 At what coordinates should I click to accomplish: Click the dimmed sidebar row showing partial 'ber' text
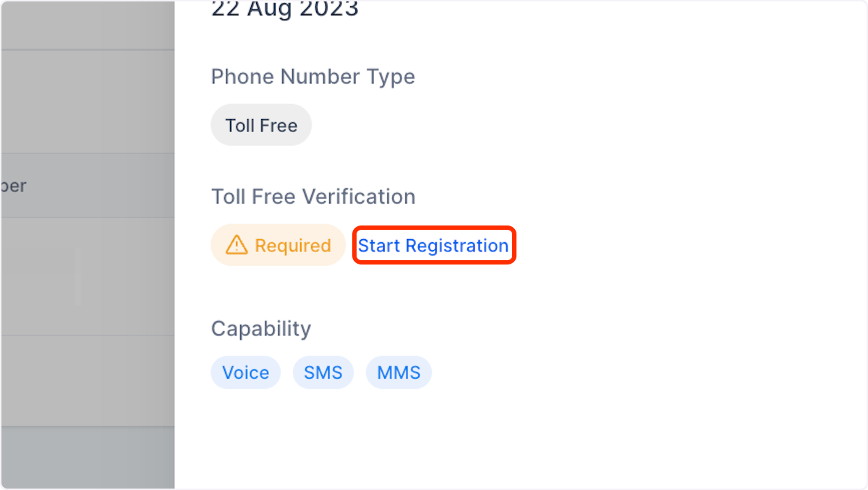pos(87,185)
